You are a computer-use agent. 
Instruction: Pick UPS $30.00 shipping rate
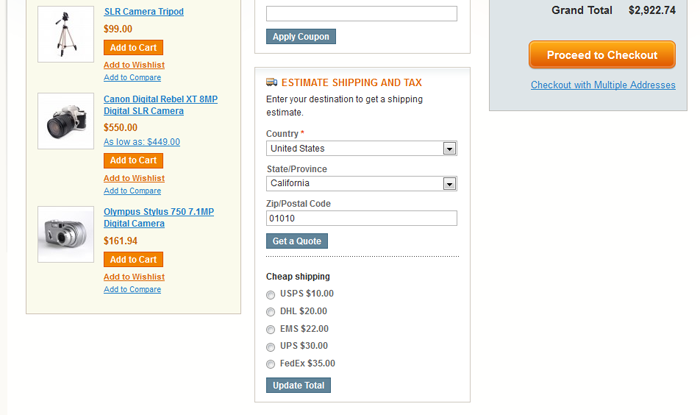point(271,347)
